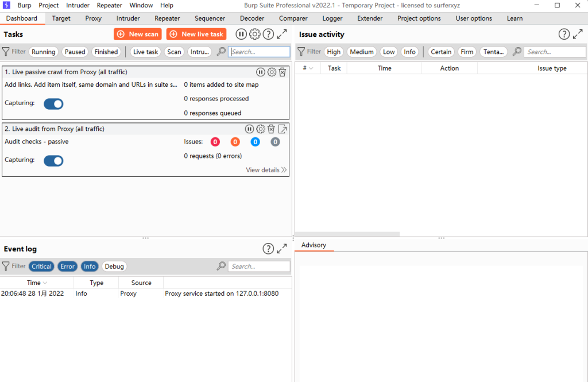588x382 pixels.
Task: Focus the Event log search field
Action: pyautogui.click(x=259, y=267)
